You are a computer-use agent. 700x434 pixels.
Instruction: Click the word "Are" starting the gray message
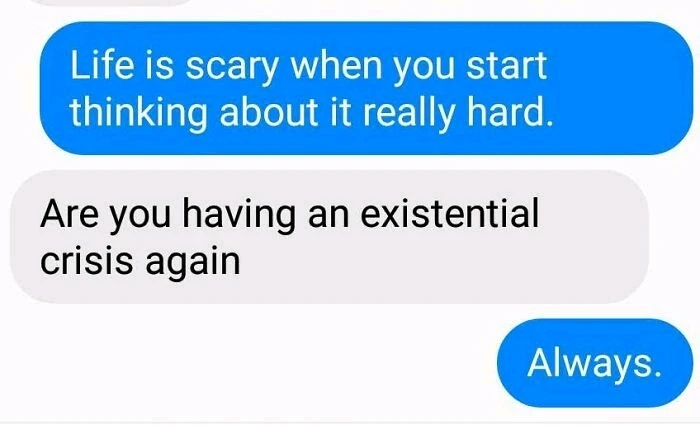pos(69,213)
